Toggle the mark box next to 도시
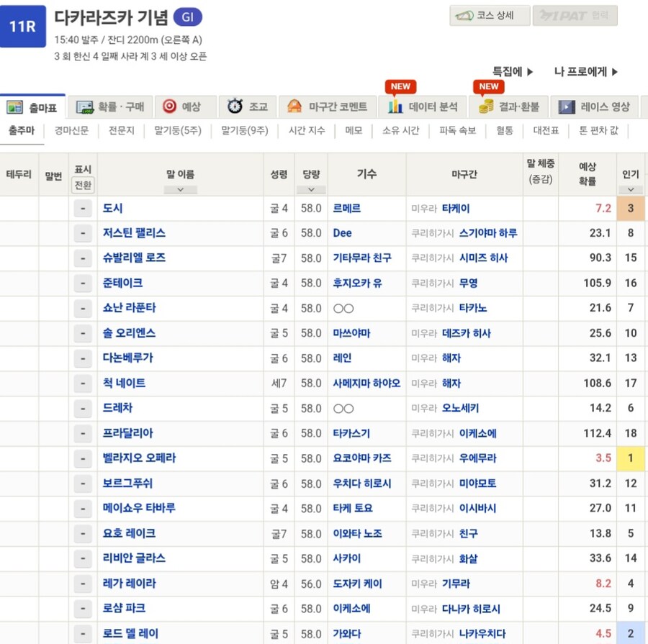648x644 pixels. click(82, 208)
